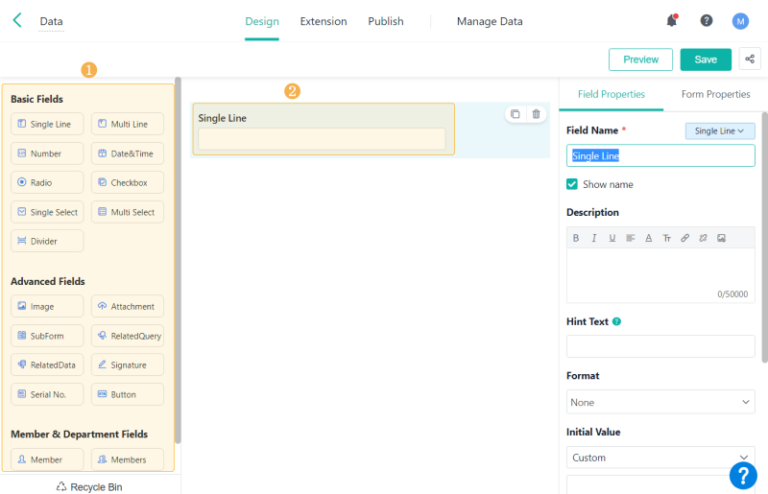
Task: Click the properties panel scrollbar
Action: point(765,237)
